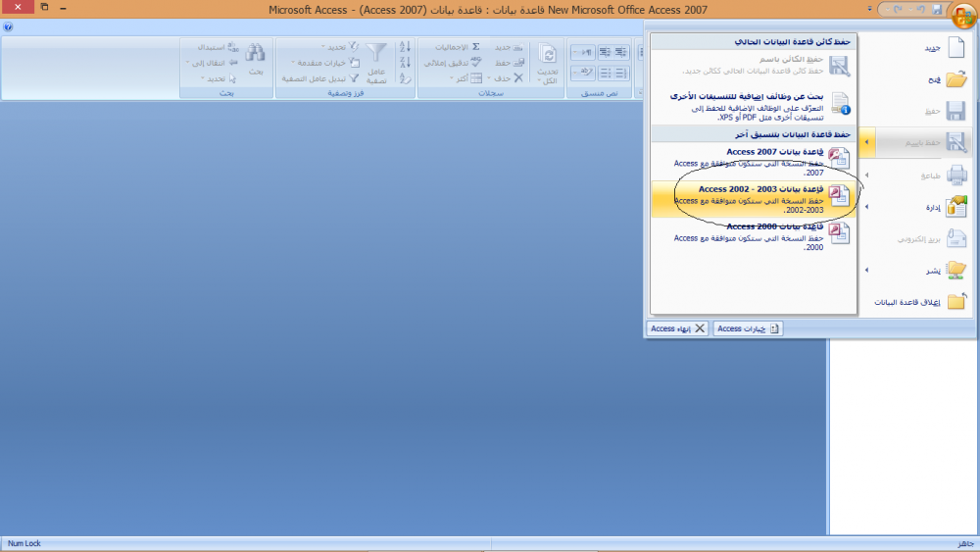Image resolution: width=980 pixels, height=552 pixels.
Task: Click Undo in Quick Access Toolbar
Action: [920, 10]
